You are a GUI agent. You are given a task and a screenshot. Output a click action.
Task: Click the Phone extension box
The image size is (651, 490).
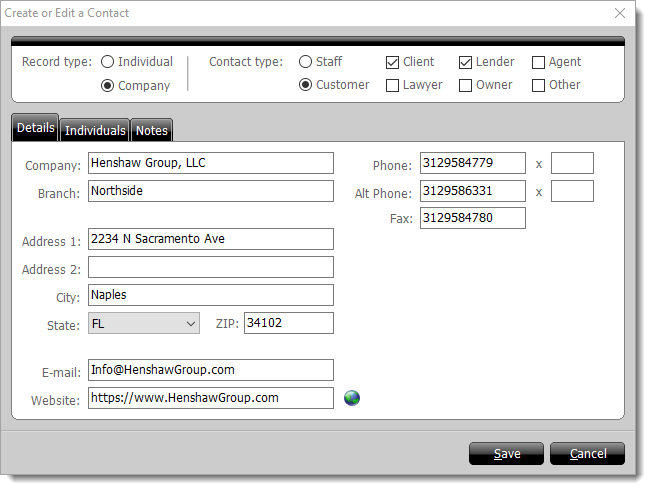click(572, 163)
